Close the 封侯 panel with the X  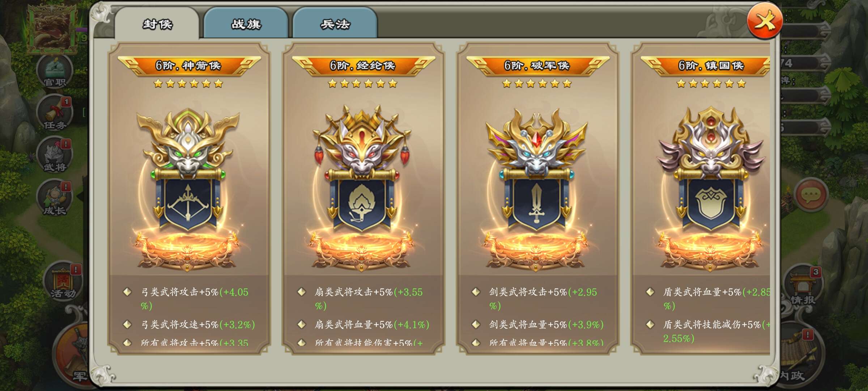click(x=765, y=21)
